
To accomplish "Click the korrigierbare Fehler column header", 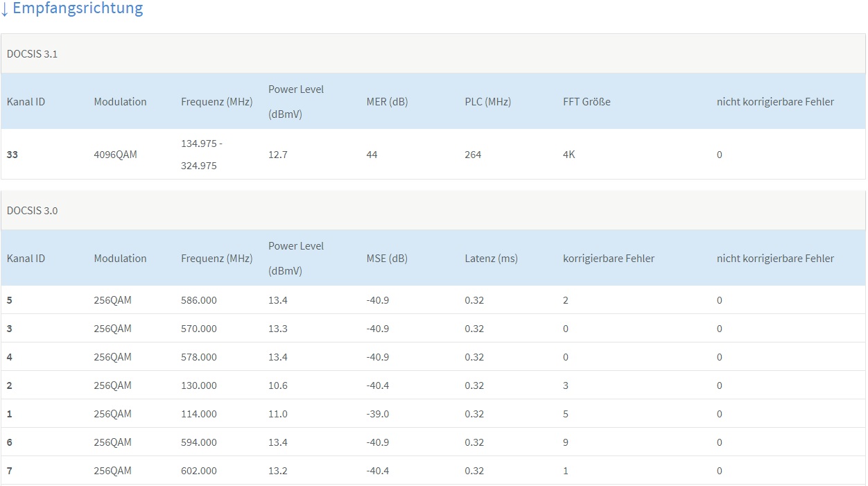I will point(609,259).
